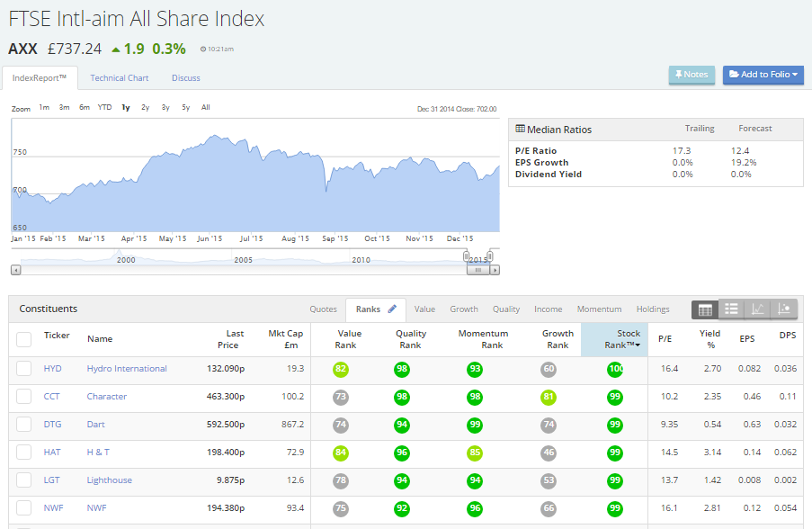Open Hydro International company link
The width and height of the screenshot is (812, 529).
point(127,368)
